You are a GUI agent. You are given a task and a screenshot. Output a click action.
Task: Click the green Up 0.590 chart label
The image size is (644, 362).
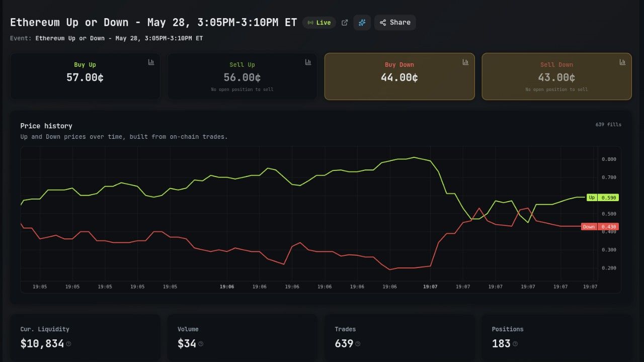click(x=603, y=198)
